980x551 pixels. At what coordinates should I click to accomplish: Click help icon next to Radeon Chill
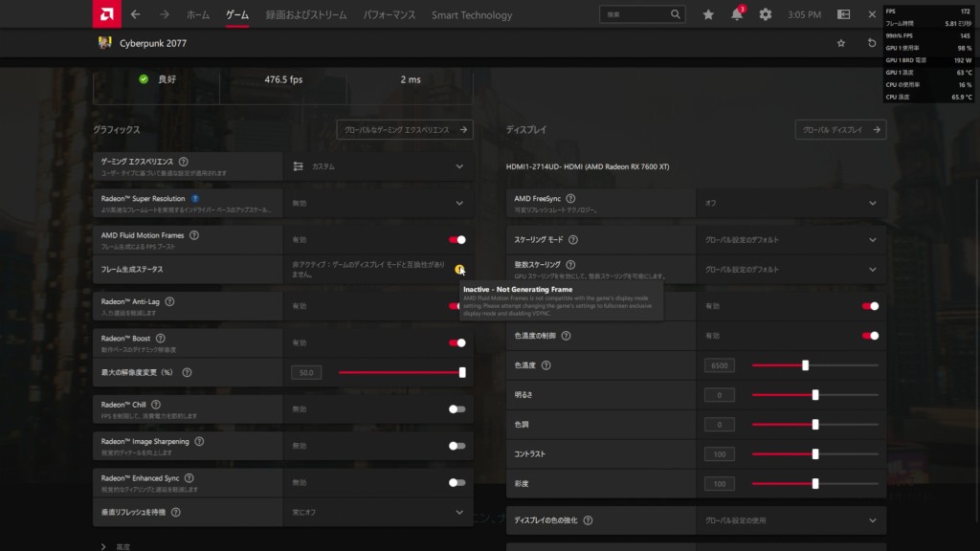point(155,405)
